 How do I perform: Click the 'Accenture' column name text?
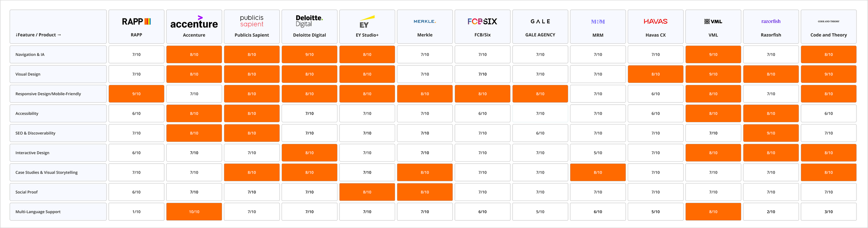coord(194,35)
